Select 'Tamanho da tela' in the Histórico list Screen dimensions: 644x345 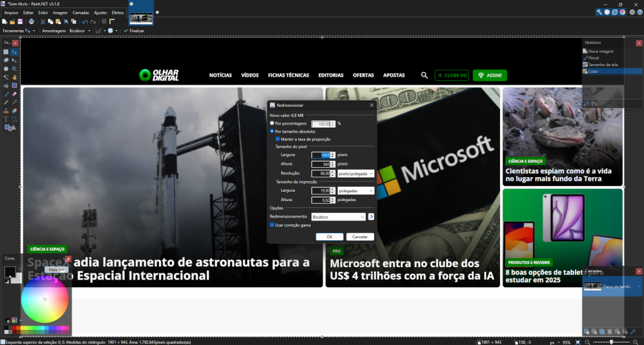click(602, 65)
